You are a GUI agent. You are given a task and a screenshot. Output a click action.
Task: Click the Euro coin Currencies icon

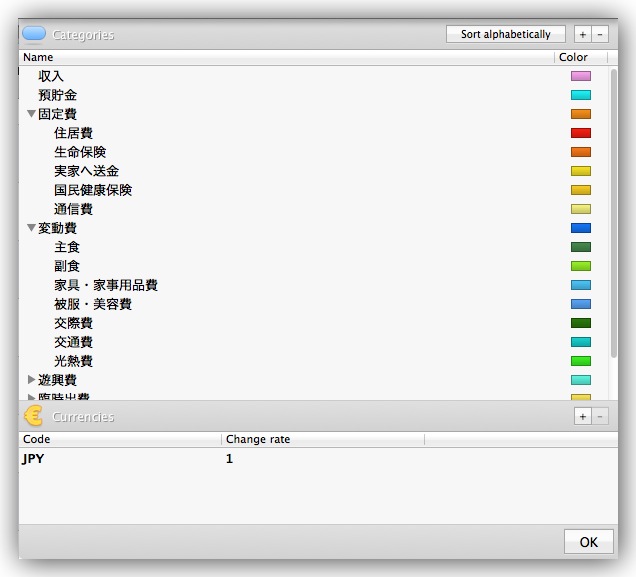(34, 416)
